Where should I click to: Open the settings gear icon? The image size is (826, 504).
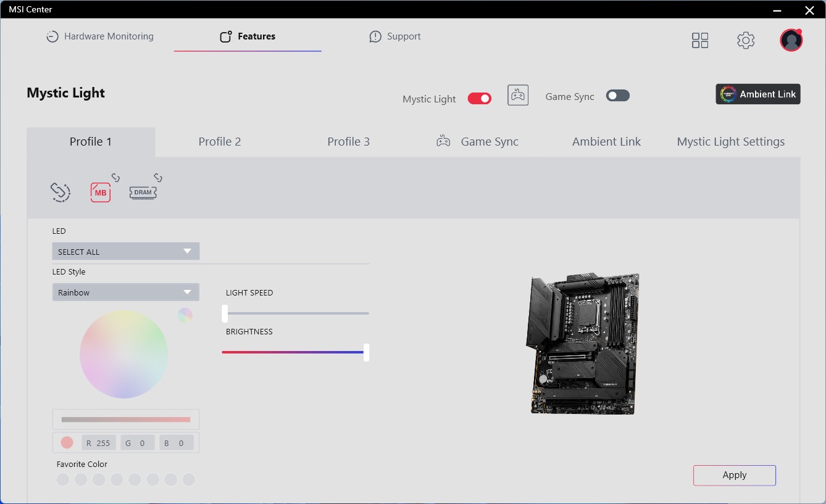pyautogui.click(x=746, y=41)
